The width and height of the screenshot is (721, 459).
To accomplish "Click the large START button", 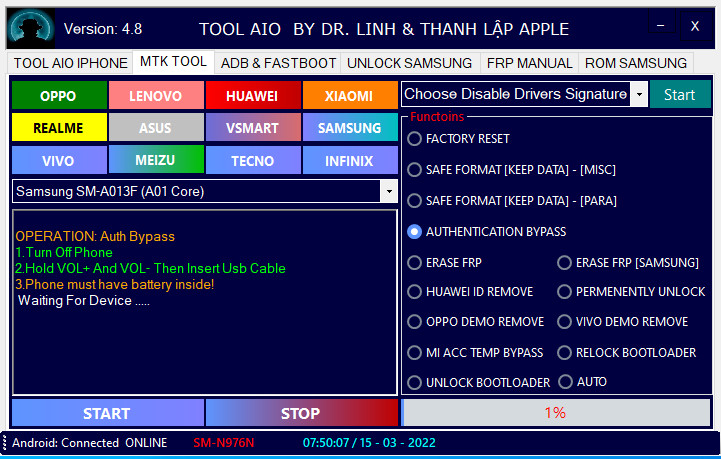I will pyautogui.click(x=108, y=413).
